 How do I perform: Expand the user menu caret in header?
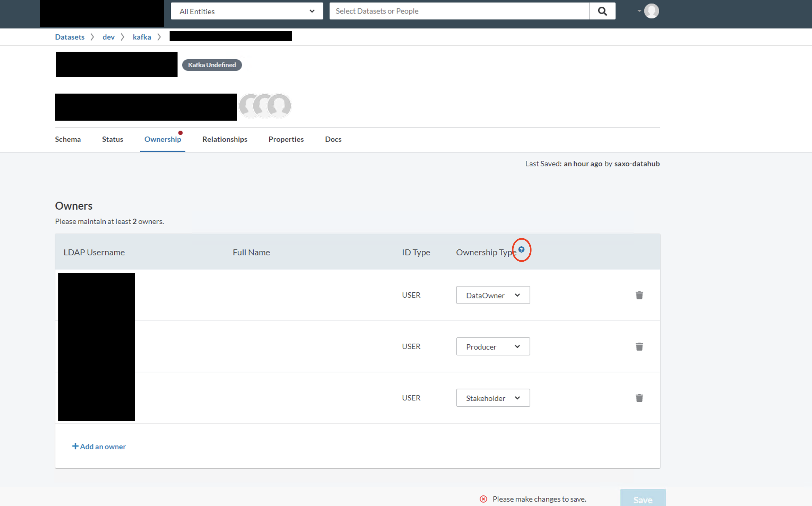pyautogui.click(x=639, y=11)
